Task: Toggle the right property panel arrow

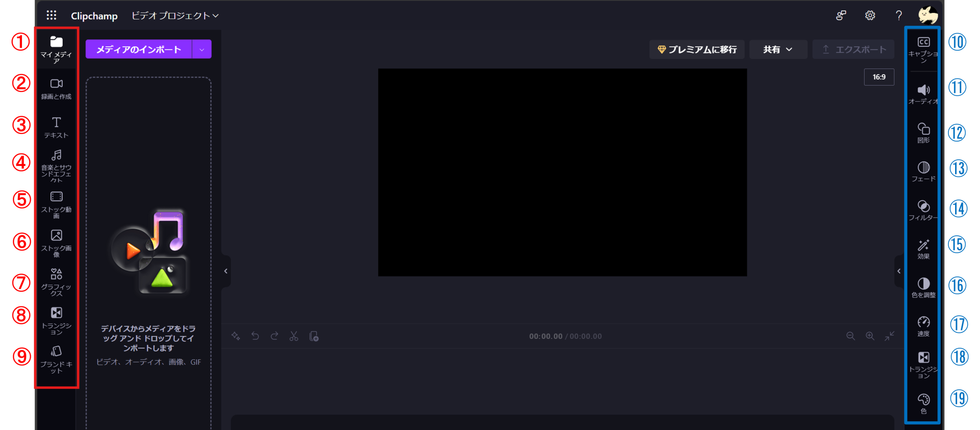Action: (899, 271)
